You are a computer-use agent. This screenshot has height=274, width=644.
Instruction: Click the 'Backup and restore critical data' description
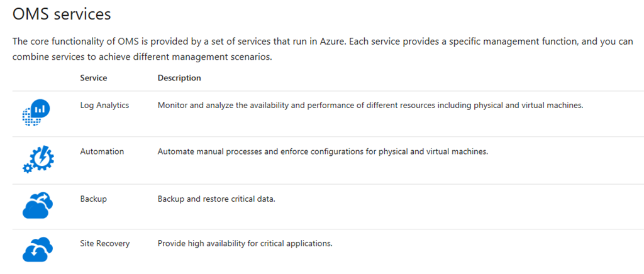pos(216,199)
